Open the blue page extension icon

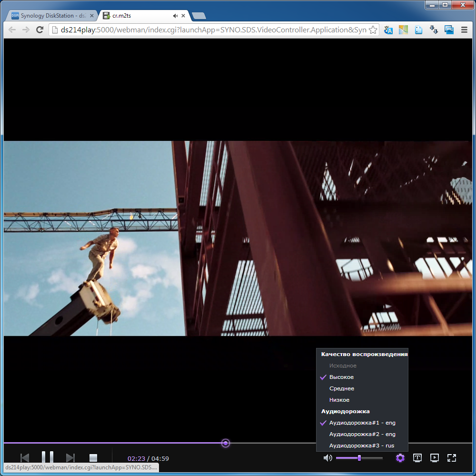418,30
